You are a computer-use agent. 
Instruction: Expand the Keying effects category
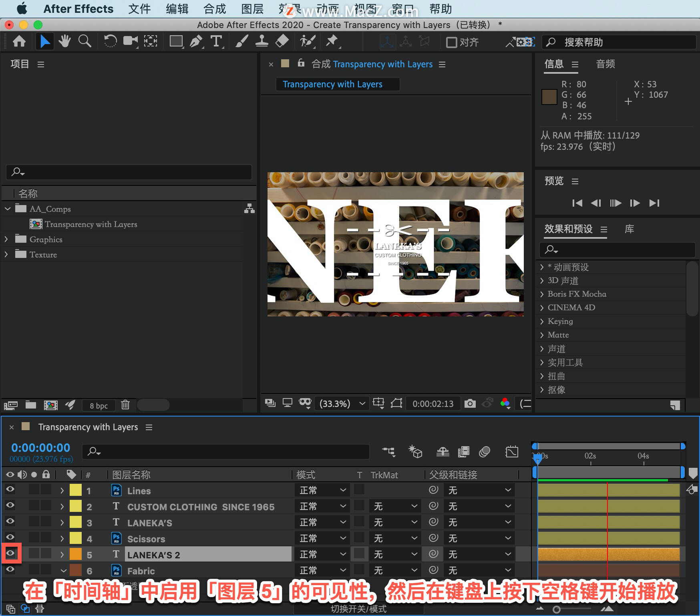point(542,322)
